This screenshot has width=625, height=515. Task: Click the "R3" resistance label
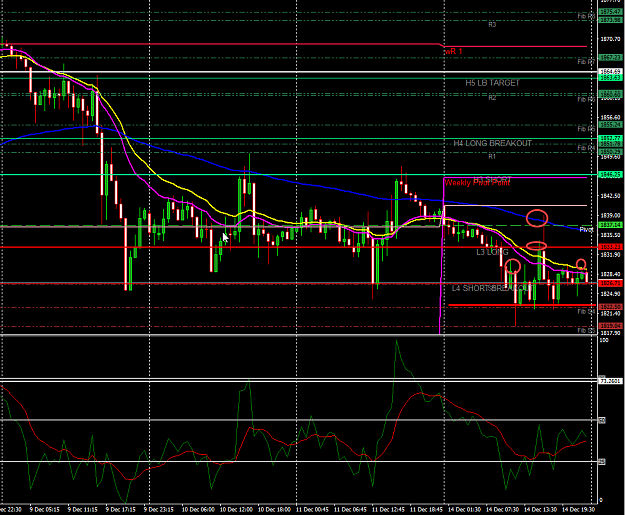(x=492, y=25)
